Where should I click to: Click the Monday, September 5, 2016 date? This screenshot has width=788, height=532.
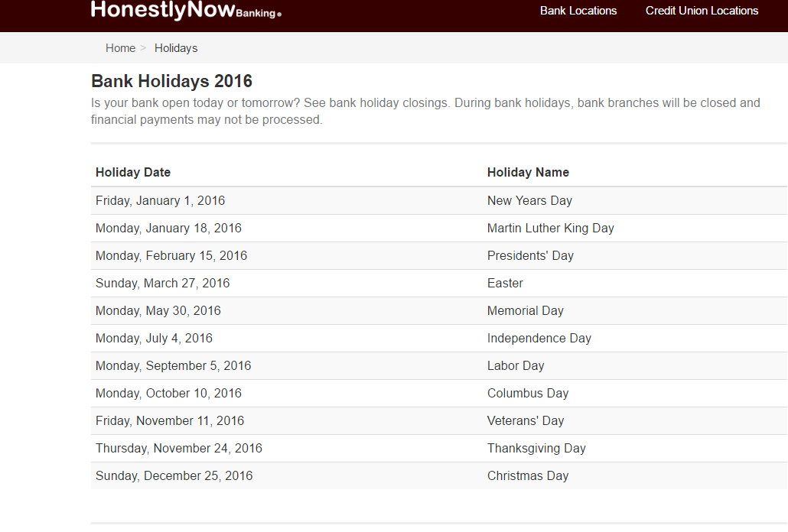click(x=174, y=366)
